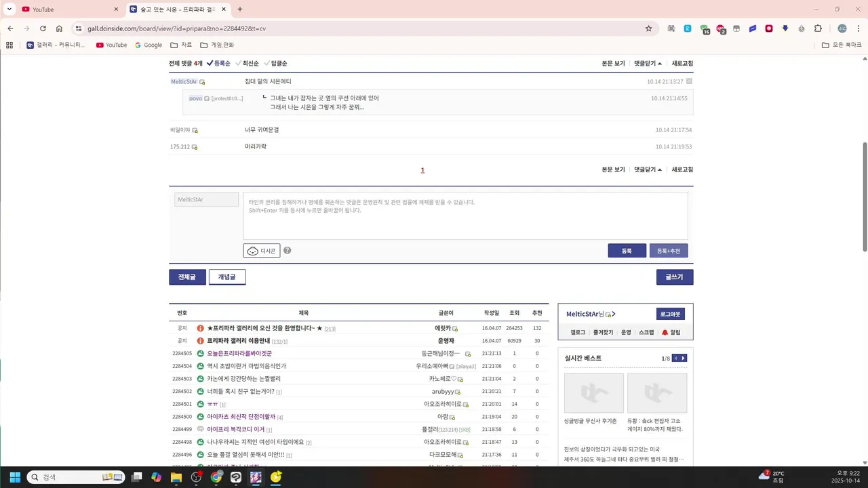Reload the page with browser refresh icon

[x=43, y=28]
